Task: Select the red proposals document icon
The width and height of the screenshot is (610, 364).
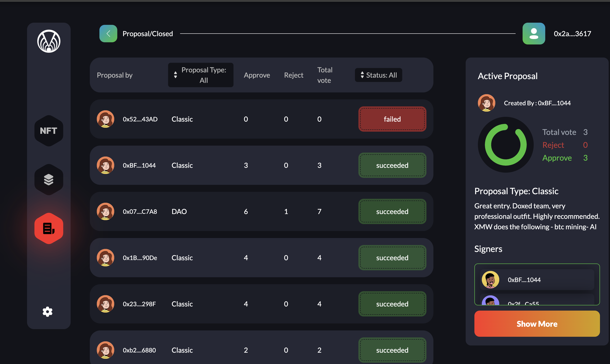Action: pyautogui.click(x=49, y=228)
